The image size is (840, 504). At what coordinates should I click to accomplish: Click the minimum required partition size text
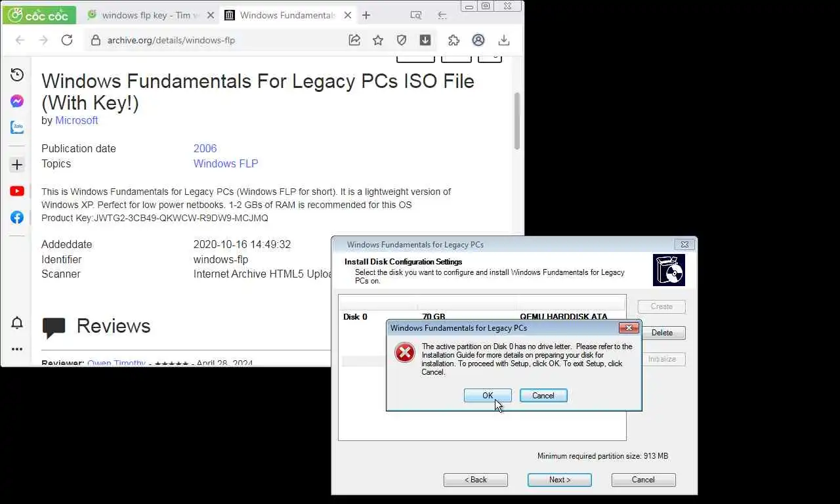(x=602, y=456)
